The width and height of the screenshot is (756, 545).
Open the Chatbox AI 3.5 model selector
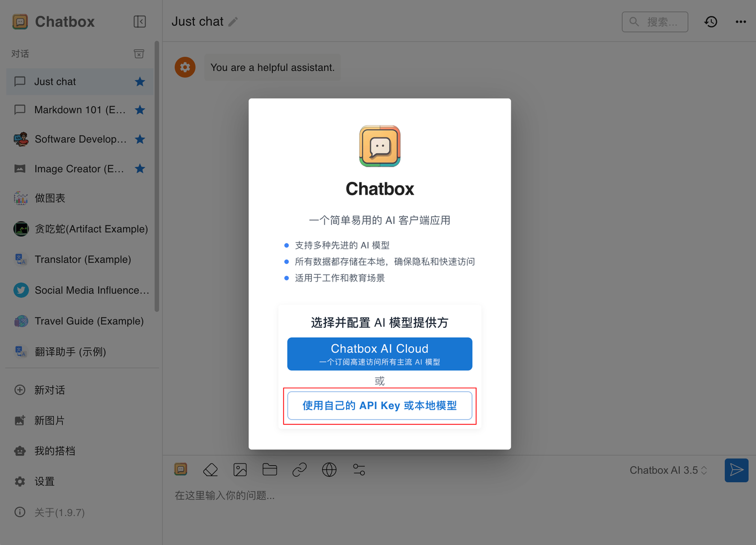668,470
